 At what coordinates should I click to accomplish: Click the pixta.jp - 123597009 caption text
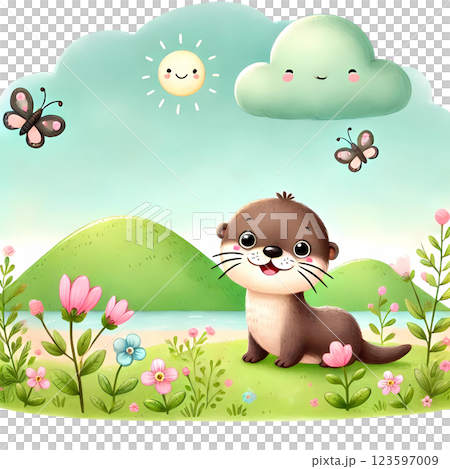[375, 461]
